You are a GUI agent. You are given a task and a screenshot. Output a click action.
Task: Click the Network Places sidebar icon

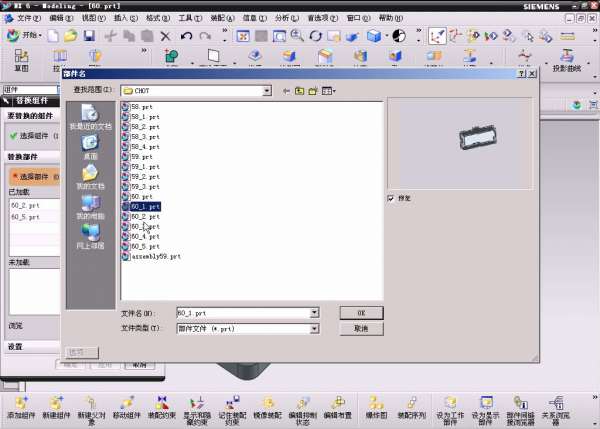(90, 234)
